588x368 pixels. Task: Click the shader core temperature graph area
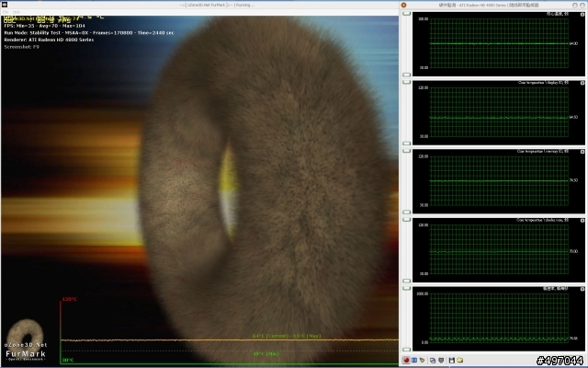pyautogui.click(x=499, y=249)
